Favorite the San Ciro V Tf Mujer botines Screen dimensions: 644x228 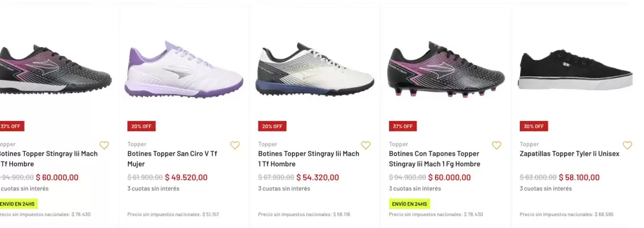pos(235,145)
